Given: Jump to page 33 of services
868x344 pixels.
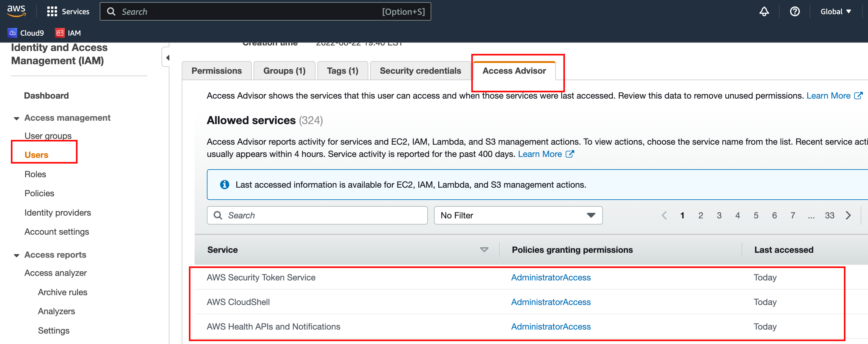Looking at the screenshot, I should (x=829, y=215).
